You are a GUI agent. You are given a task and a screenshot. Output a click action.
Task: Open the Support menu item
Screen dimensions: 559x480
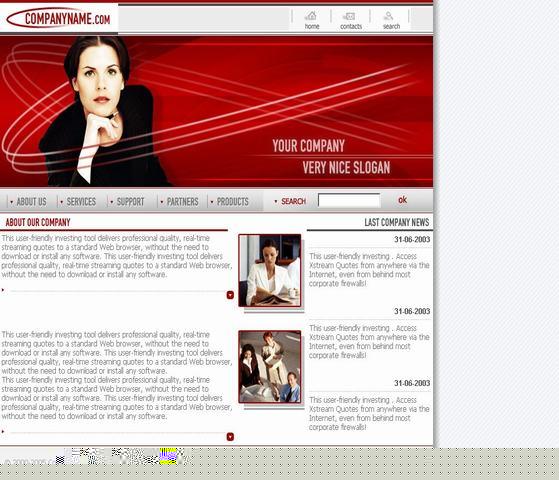tap(130, 202)
